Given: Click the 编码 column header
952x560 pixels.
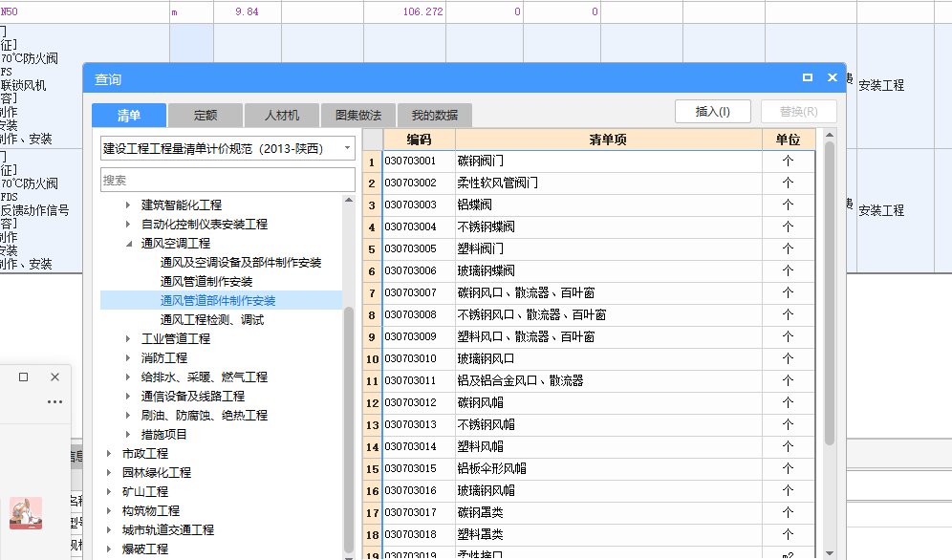Looking at the screenshot, I should [419, 140].
